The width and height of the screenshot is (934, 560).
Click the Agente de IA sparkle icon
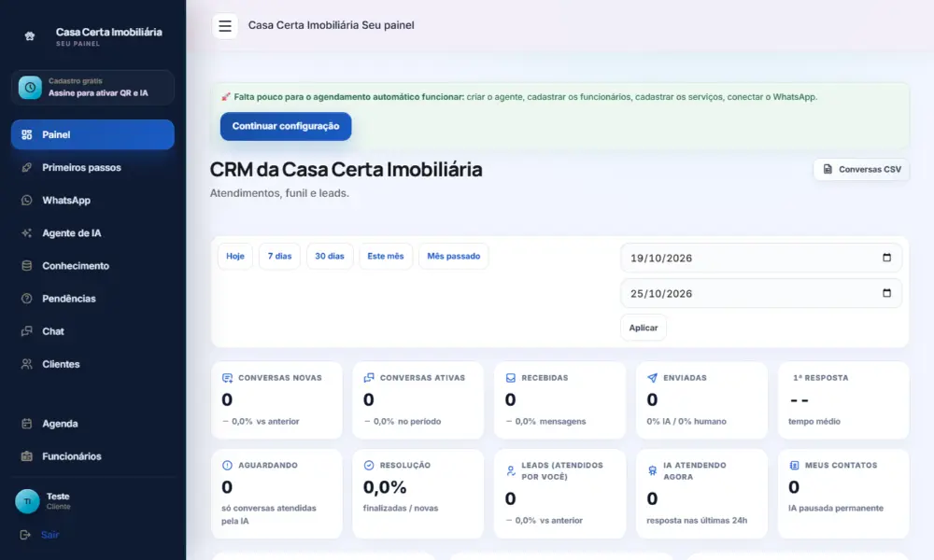(x=27, y=232)
